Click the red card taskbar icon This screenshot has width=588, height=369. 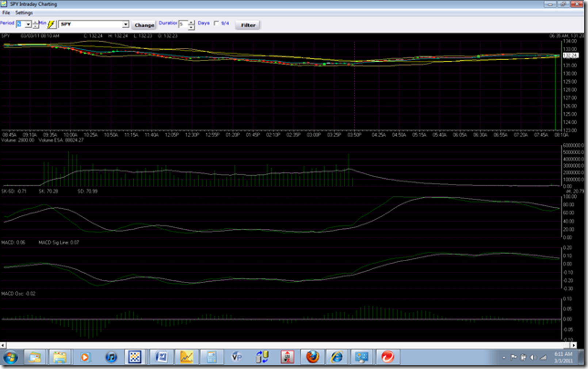[x=287, y=357]
